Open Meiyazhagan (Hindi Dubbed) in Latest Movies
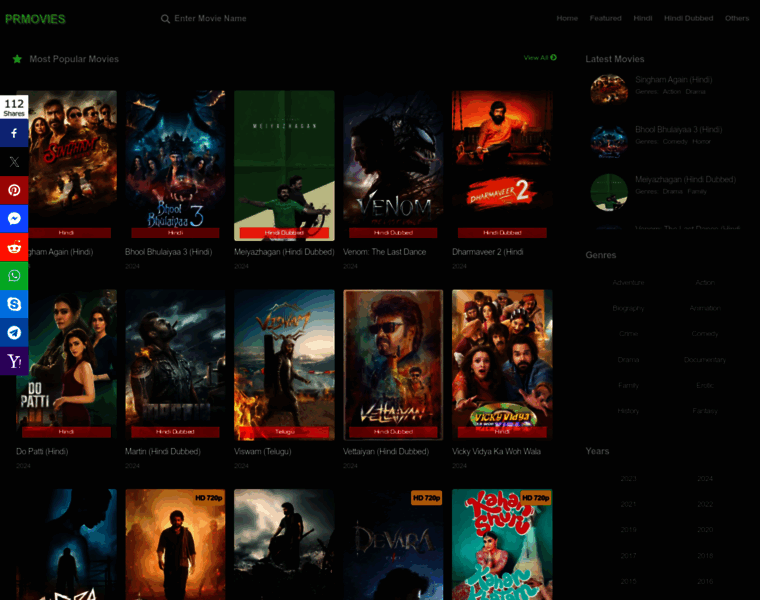The image size is (760, 600). (685, 179)
